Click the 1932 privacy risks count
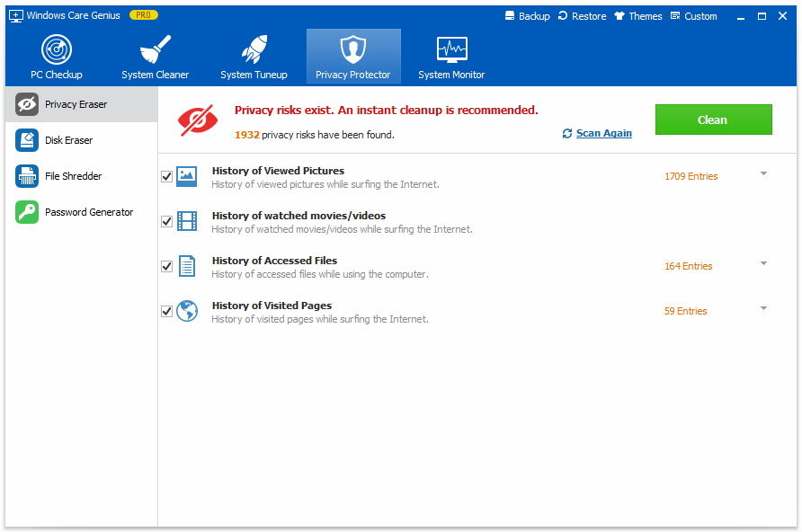Screen dimensions: 802x532 coord(247,135)
